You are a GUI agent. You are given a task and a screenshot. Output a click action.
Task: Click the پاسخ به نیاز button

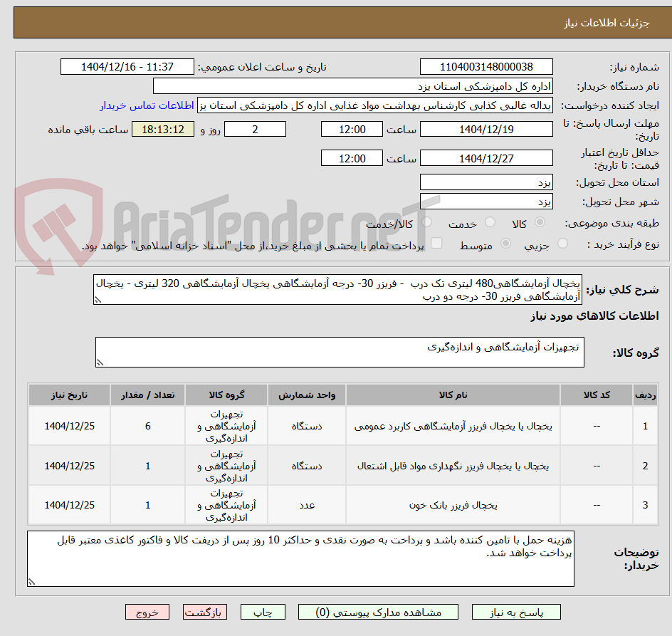[x=516, y=612]
